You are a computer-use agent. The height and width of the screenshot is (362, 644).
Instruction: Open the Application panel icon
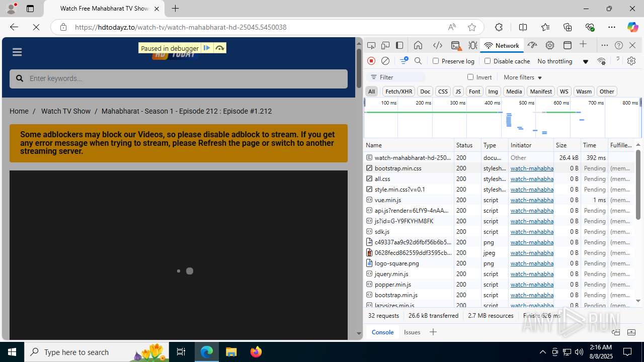568,45
